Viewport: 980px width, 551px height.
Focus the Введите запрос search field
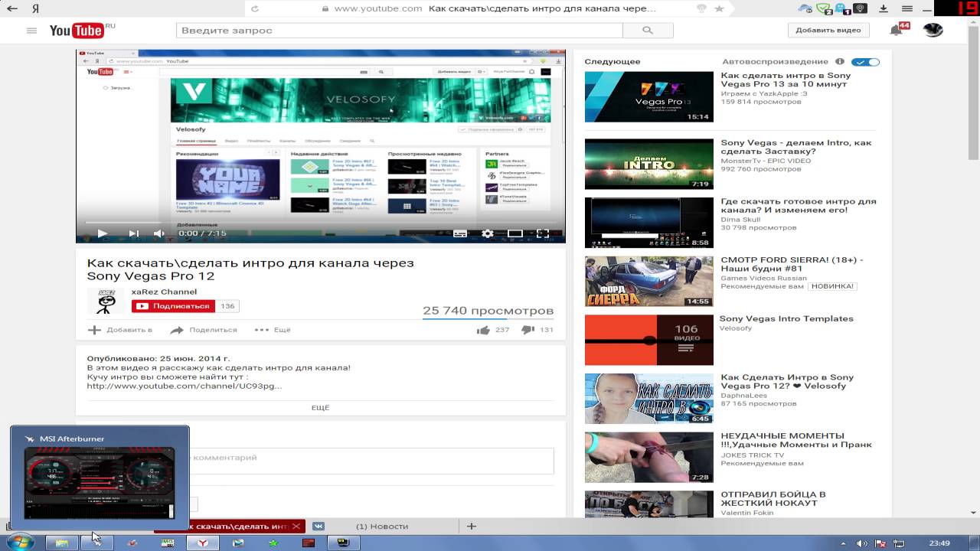[399, 31]
